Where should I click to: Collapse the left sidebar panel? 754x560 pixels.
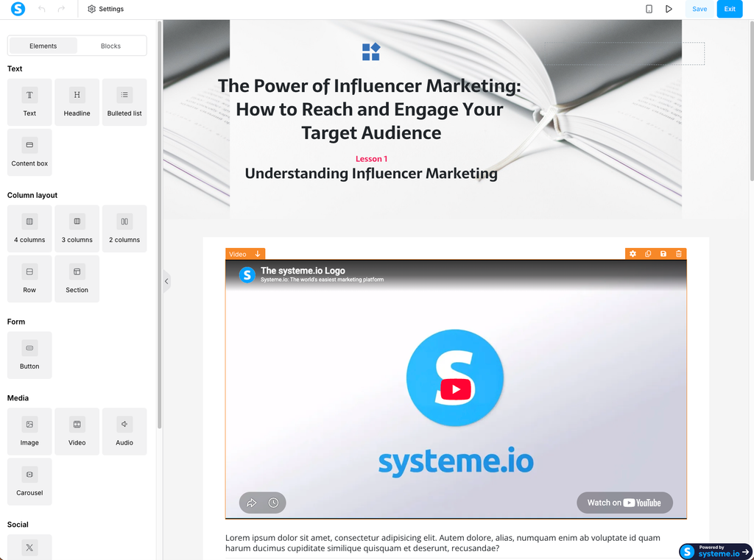(166, 281)
